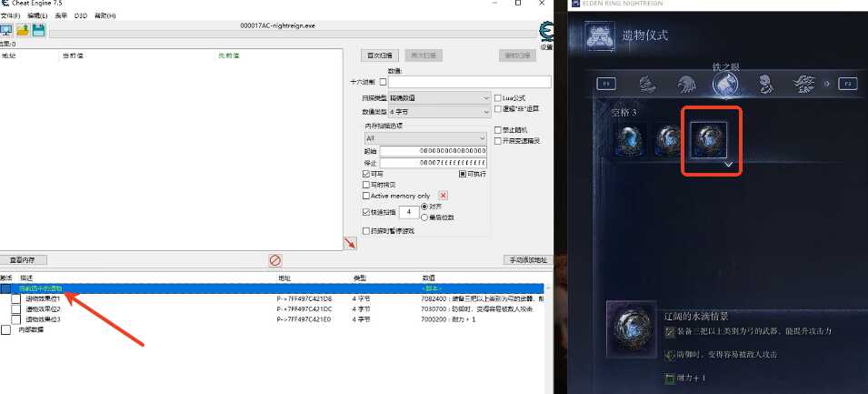This screenshot has height=394, width=868.
Task: Toggle the 可写 writable checkbox
Action: [366, 174]
